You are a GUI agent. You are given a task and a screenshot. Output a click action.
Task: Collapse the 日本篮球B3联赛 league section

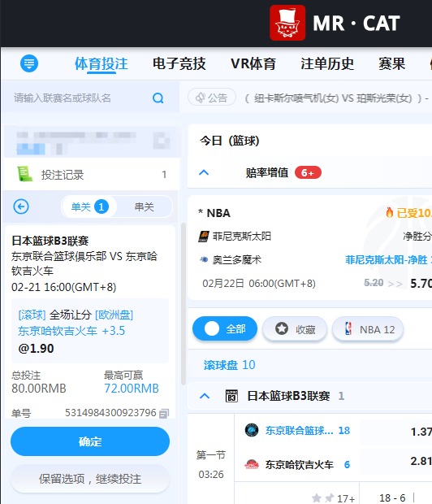click(x=205, y=396)
